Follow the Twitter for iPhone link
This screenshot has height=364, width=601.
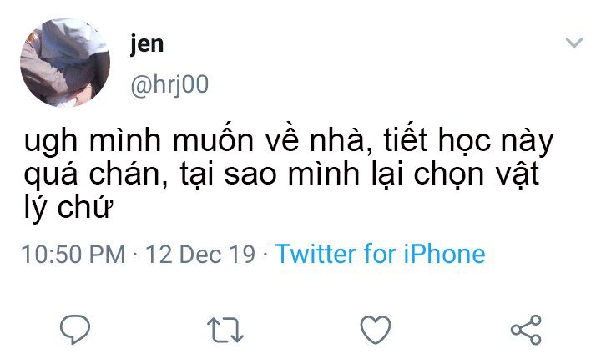coord(381,254)
